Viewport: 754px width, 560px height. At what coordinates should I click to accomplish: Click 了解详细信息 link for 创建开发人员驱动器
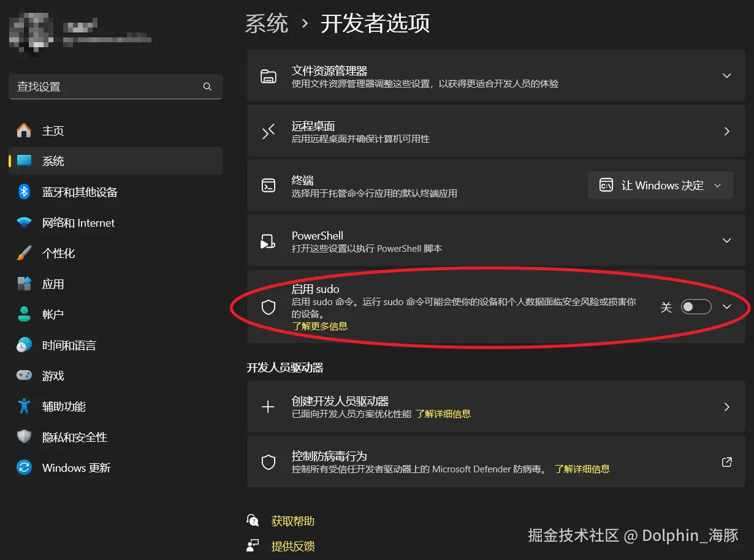(x=443, y=414)
